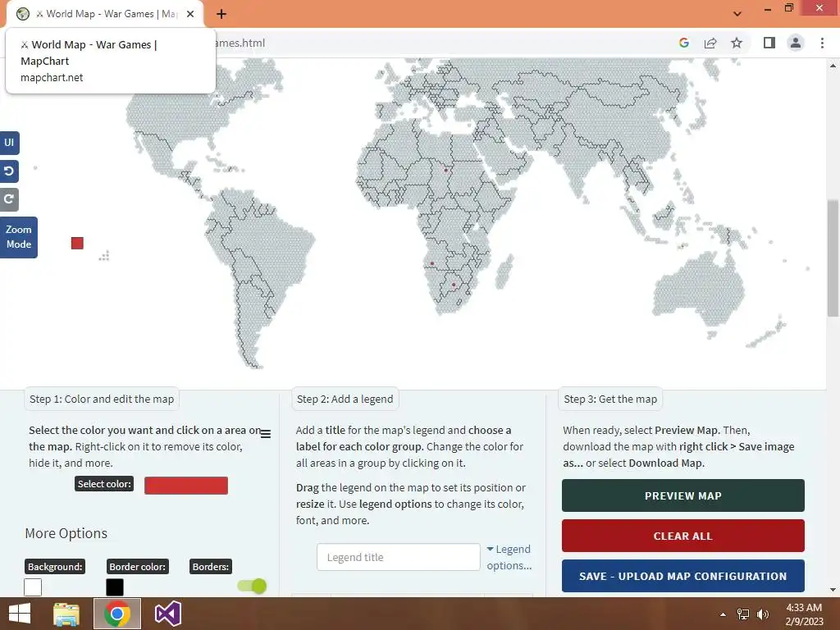Click the PREVIEW MAP button
Screen dimensions: 840x630
click(683, 495)
